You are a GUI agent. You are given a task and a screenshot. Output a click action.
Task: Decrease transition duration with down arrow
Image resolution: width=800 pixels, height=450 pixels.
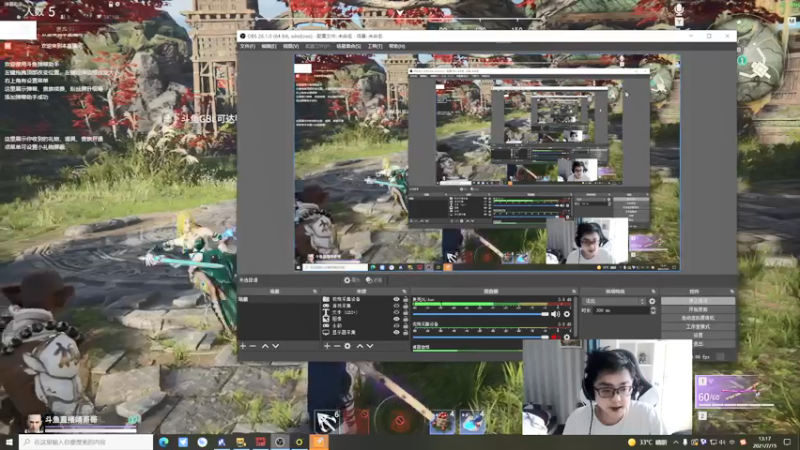[x=653, y=312]
